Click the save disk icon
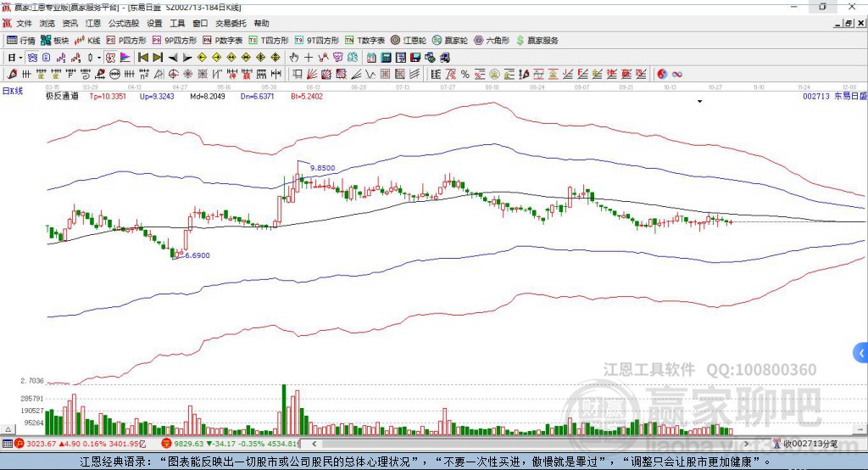Viewport: 868px width, 470px height. coord(415,58)
